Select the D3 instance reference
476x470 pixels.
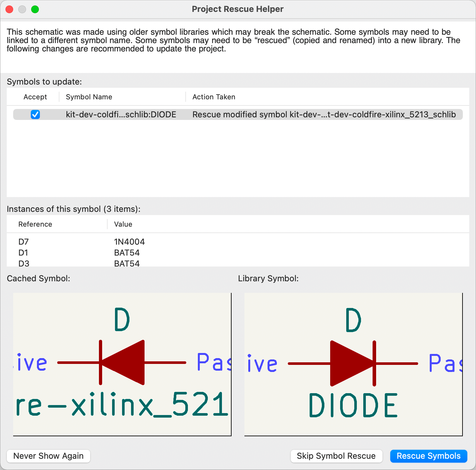pyautogui.click(x=24, y=263)
